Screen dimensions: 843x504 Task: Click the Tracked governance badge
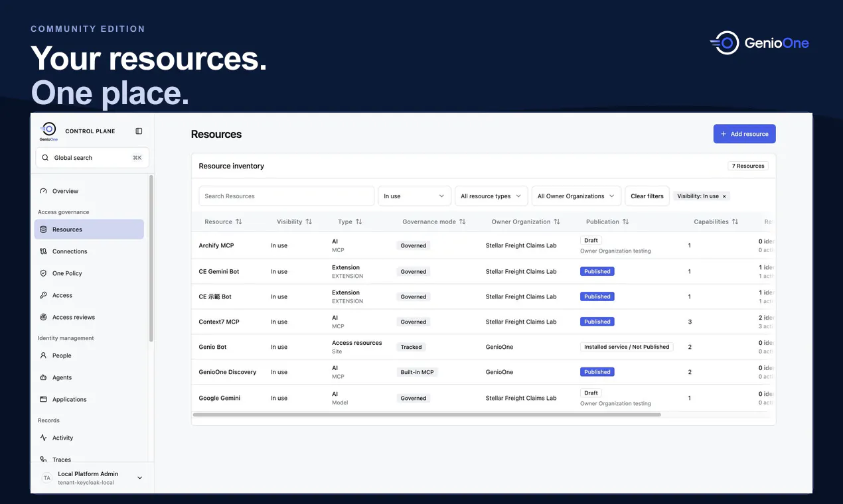[x=411, y=347]
